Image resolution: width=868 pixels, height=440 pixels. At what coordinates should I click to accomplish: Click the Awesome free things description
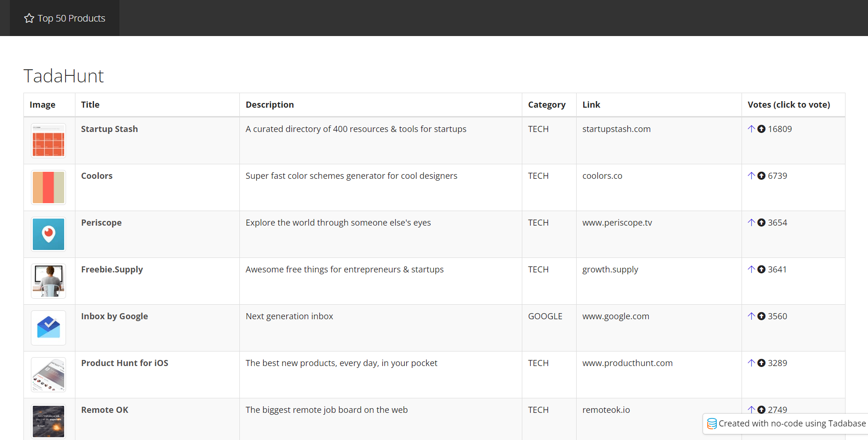point(345,270)
